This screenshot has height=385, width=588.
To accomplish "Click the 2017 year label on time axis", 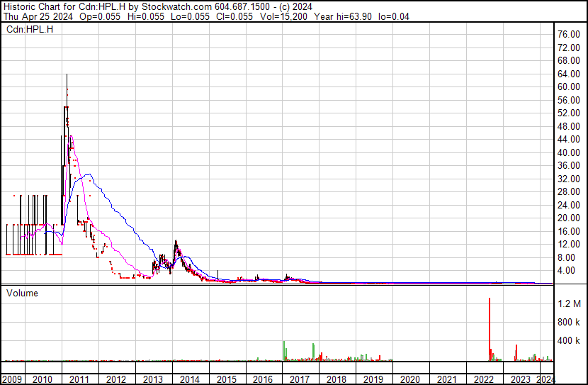I will coord(300,379).
